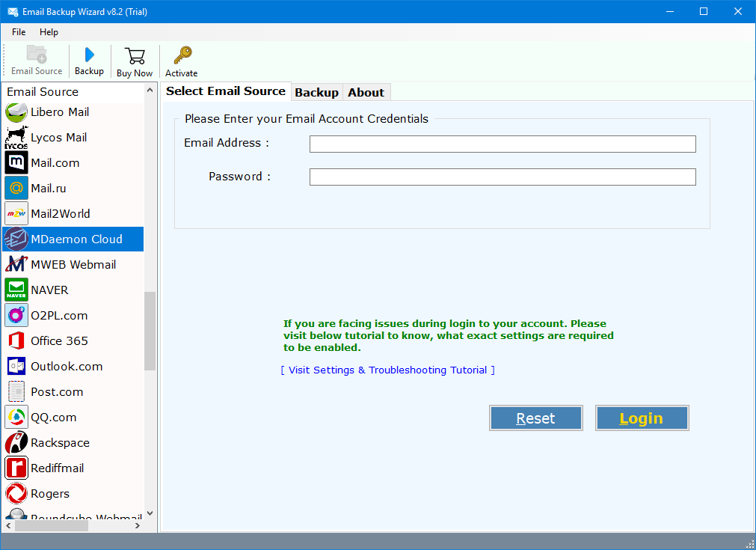
Task: Select QQ.com label in source list
Action: tap(54, 418)
